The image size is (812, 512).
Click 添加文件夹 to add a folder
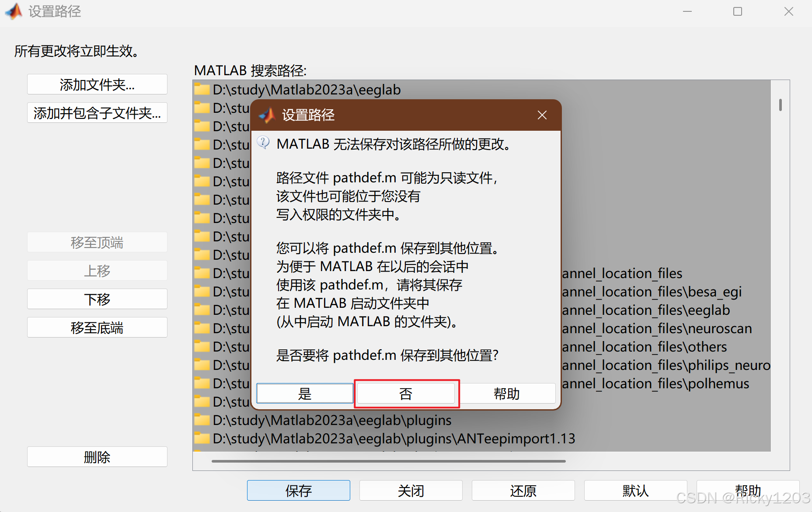point(97,84)
